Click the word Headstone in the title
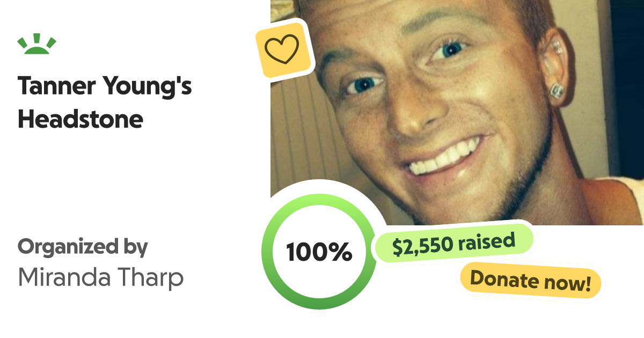The width and height of the screenshot is (644, 338). (80, 120)
